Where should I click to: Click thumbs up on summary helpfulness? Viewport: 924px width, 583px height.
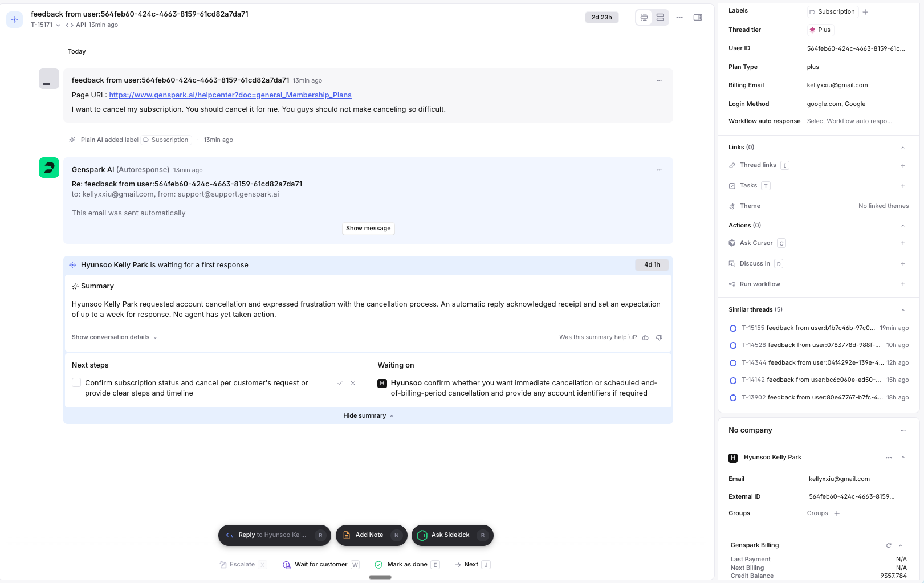tap(645, 337)
